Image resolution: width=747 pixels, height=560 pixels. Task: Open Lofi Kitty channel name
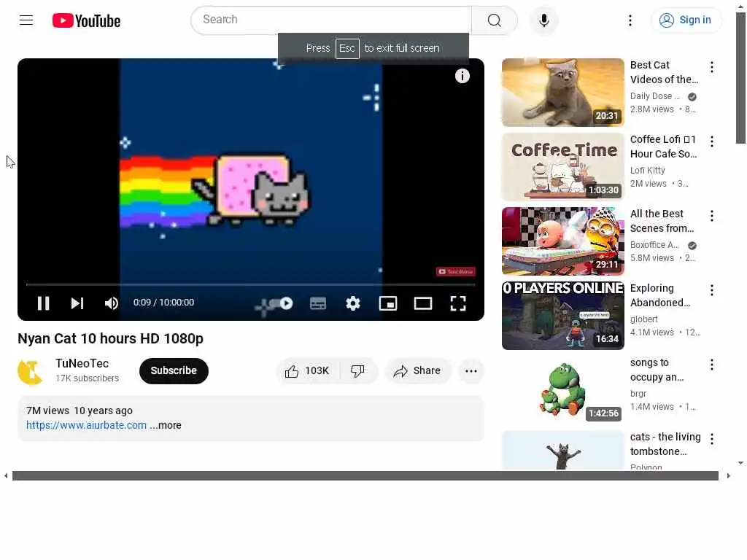pyautogui.click(x=648, y=171)
